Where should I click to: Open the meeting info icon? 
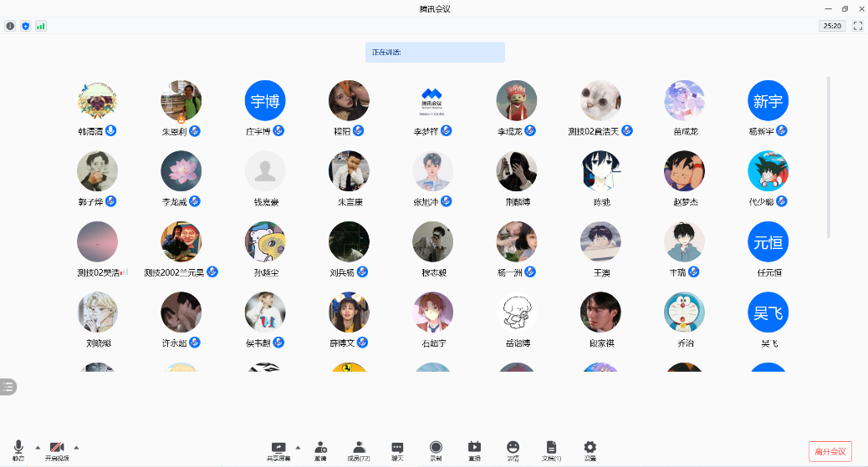[x=10, y=26]
